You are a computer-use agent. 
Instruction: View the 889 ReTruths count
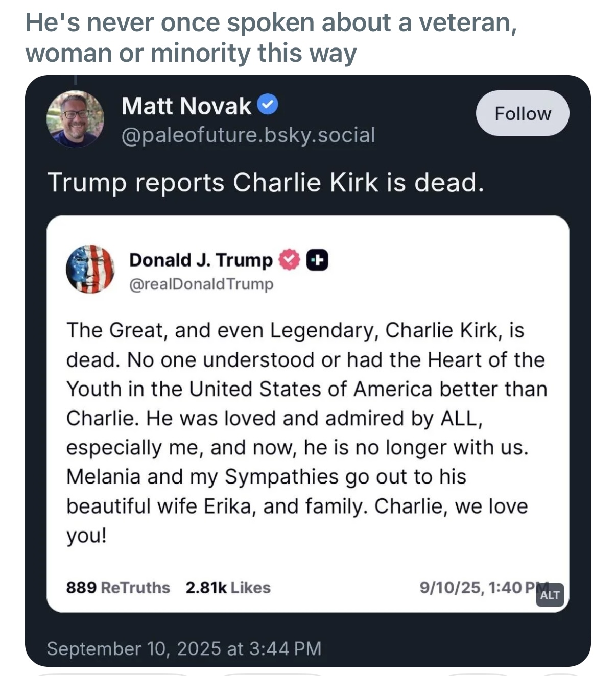(x=118, y=587)
